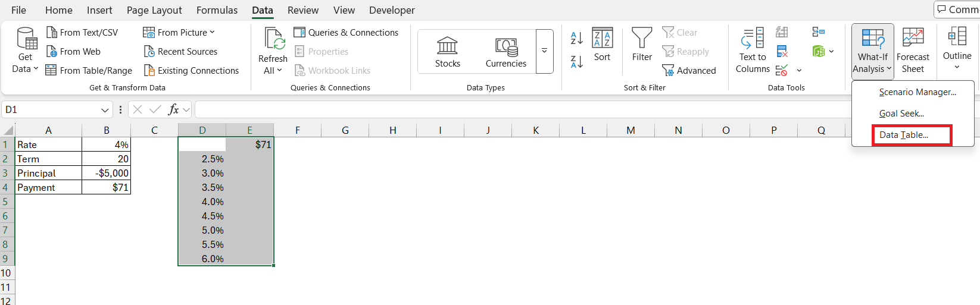Click the Remove Duplicates icon
Screen dimensions: 980x305
coord(782,52)
